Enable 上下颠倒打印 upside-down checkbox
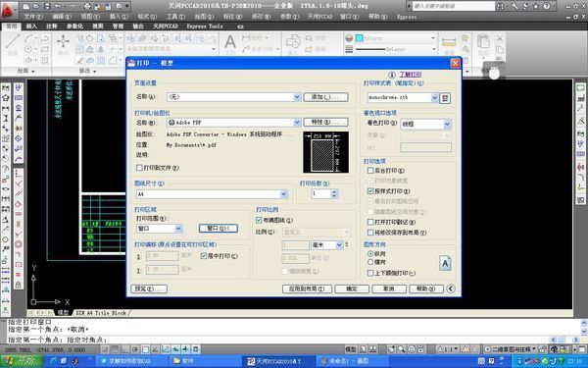The image size is (588, 368). 370,273
